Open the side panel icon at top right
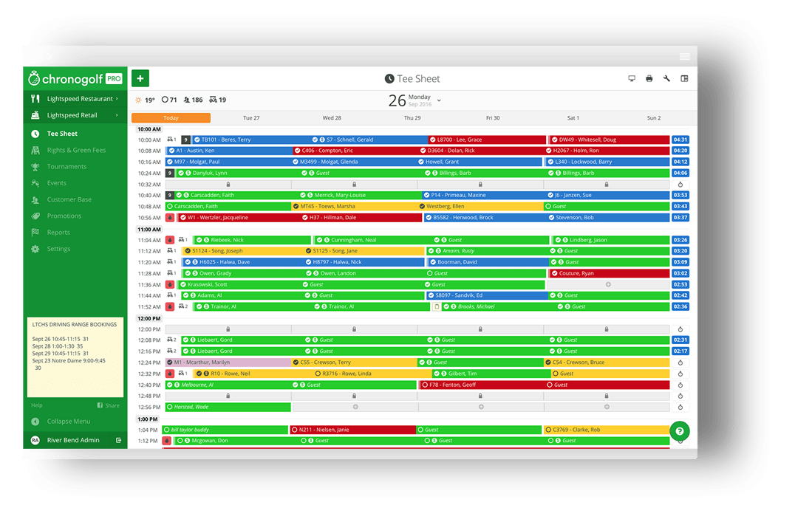The width and height of the screenshot is (812, 505). pos(685,78)
